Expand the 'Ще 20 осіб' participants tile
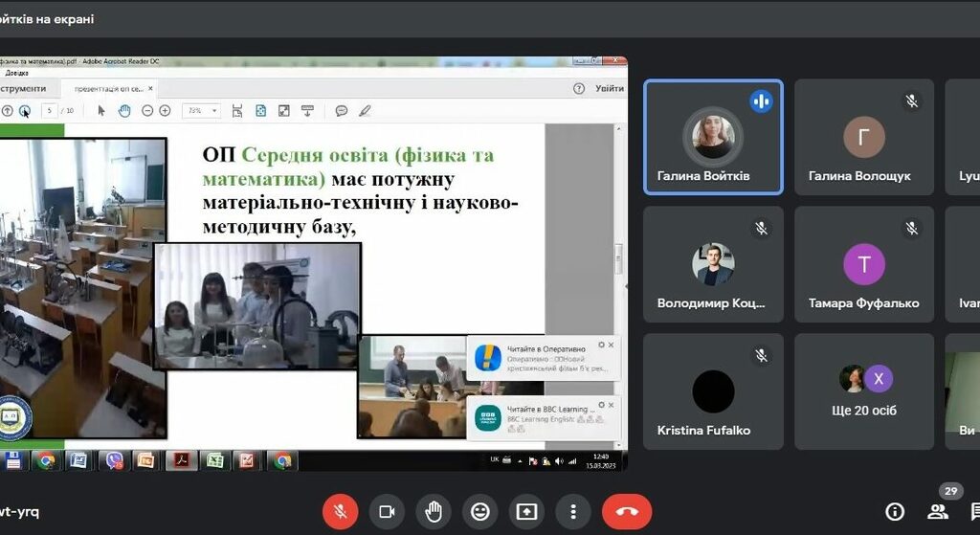 pos(864,392)
